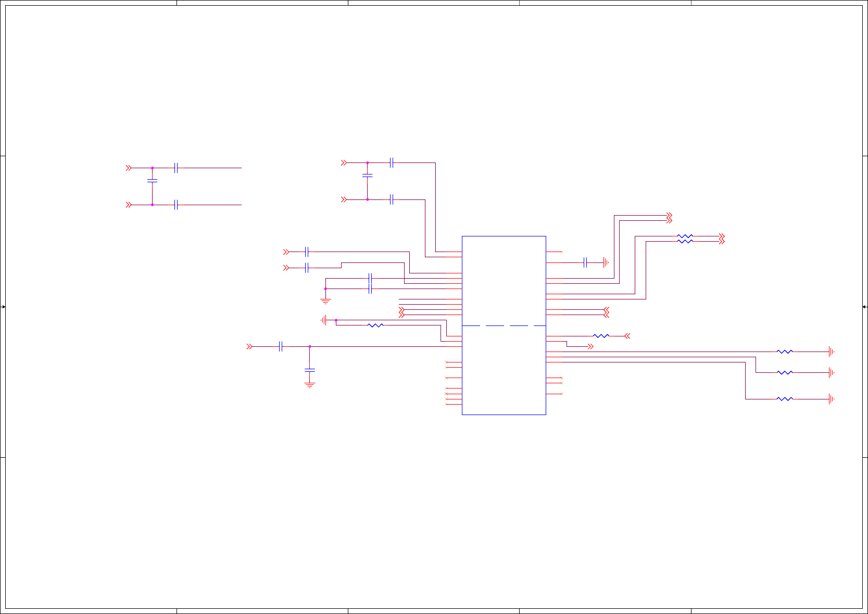Select vertical capacitor in the isolated far-left network
Screen dimensions: 868x614
(152, 181)
